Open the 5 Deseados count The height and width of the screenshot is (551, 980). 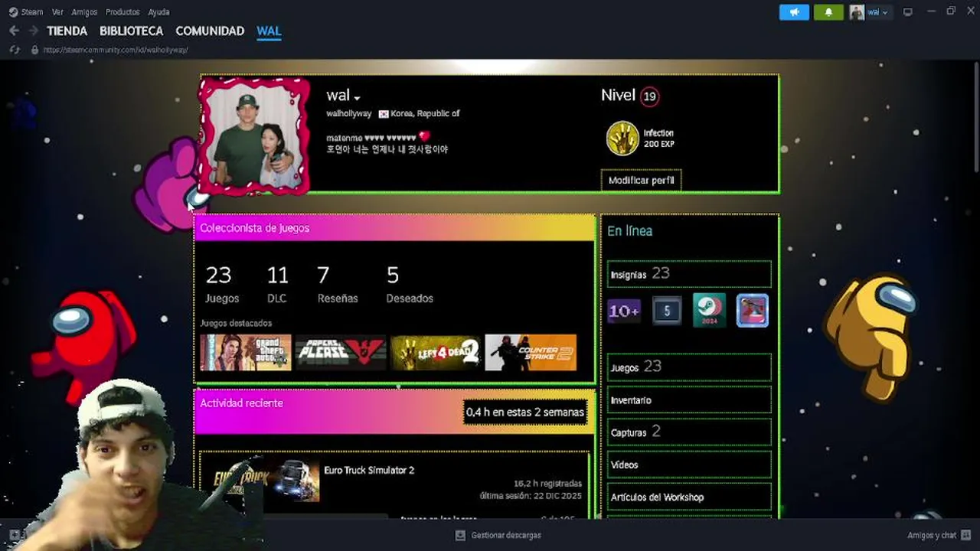tap(410, 284)
